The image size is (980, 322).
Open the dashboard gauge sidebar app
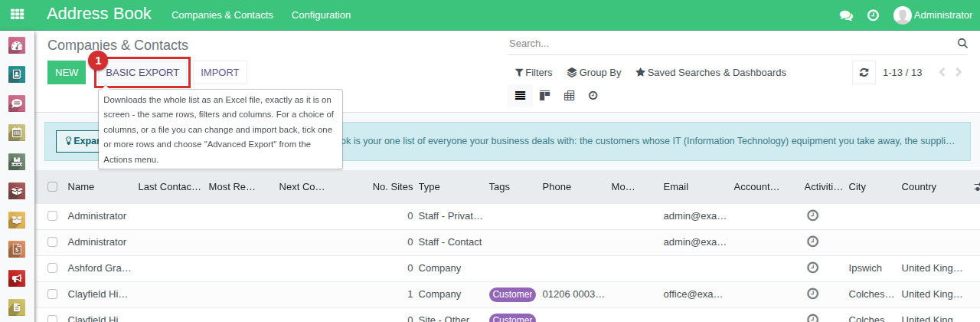[17, 45]
